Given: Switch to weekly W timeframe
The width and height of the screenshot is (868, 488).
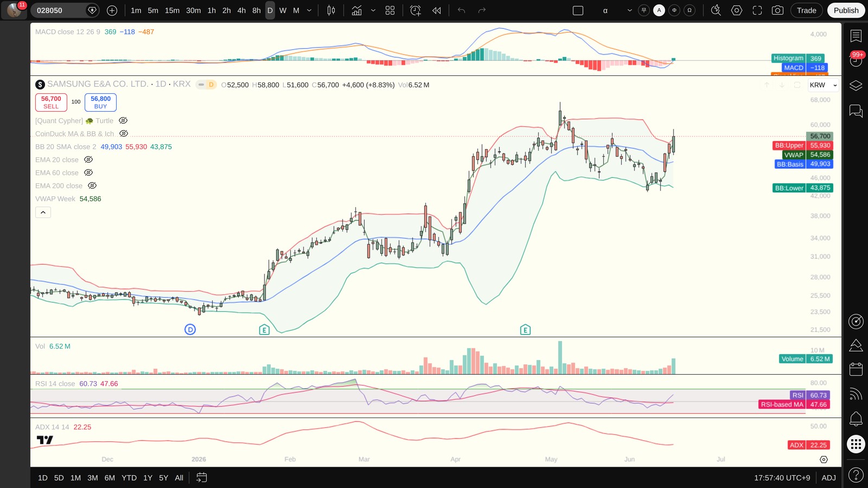Looking at the screenshot, I should 283,10.
